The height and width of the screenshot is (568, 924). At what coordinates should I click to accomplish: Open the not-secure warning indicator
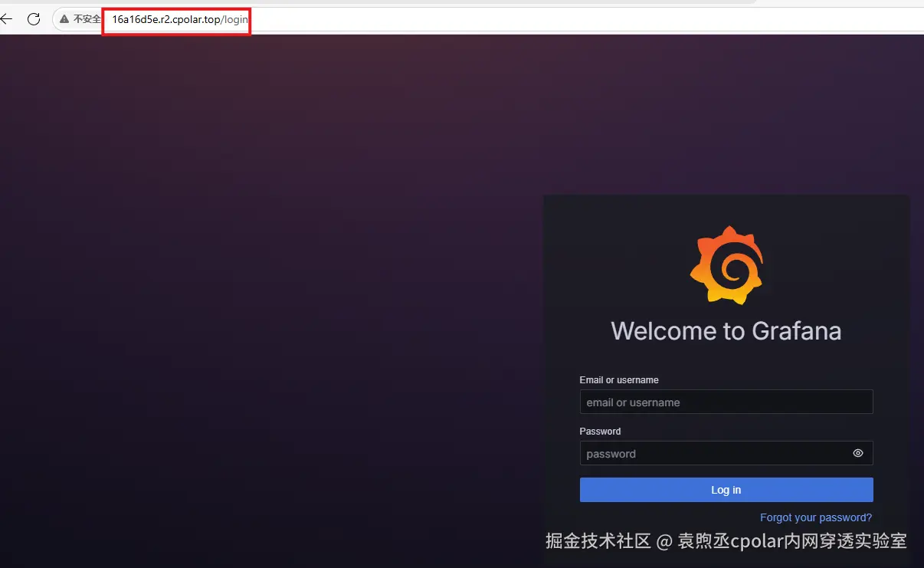(x=80, y=18)
